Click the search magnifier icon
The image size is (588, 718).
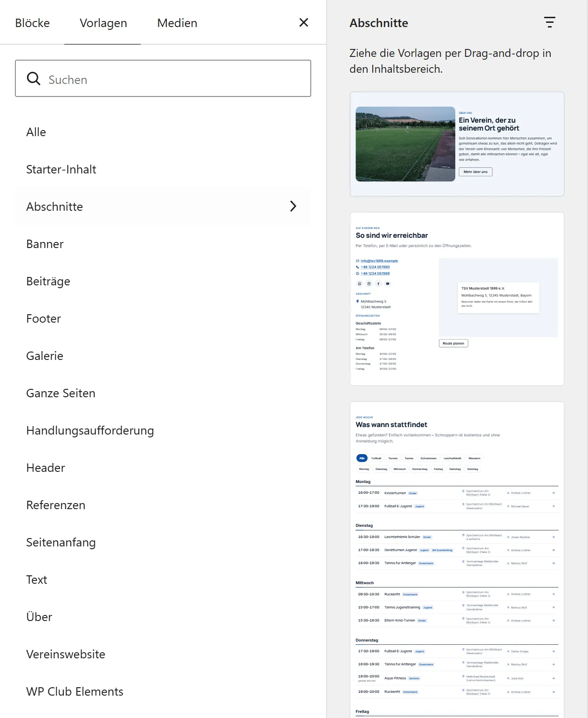34,78
